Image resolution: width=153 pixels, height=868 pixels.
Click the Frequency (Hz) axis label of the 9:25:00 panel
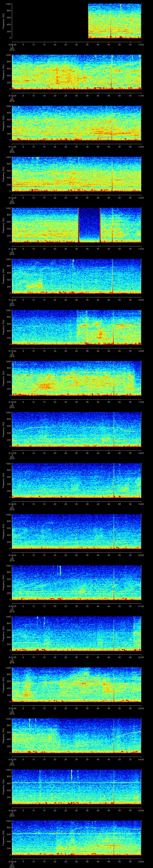pos(3,838)
